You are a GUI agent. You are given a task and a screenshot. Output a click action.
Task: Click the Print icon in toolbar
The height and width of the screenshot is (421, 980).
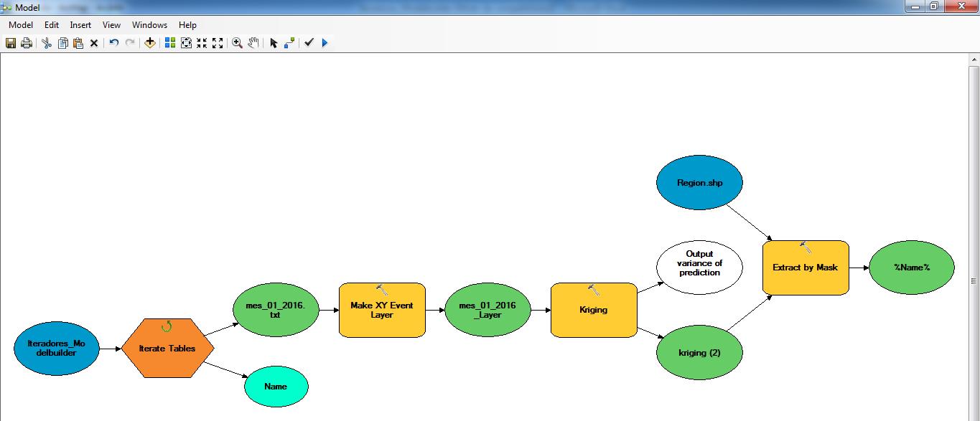tap(27, 43)
